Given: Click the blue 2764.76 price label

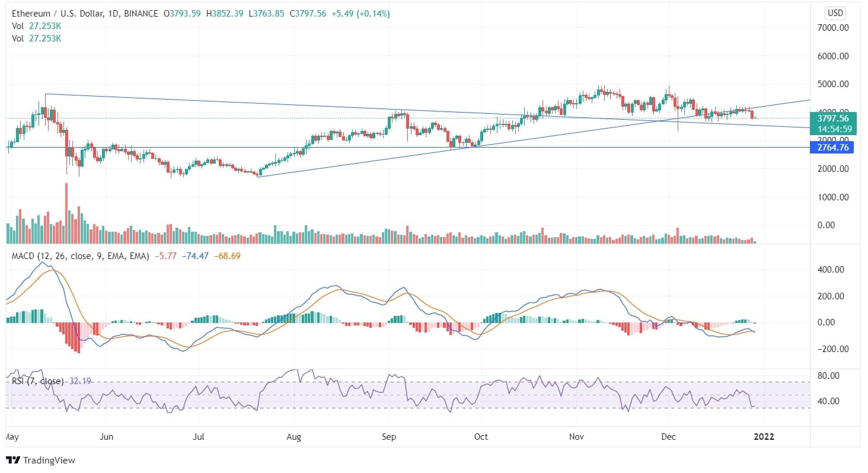Looking at the screenshot, I should coord(832,148).
